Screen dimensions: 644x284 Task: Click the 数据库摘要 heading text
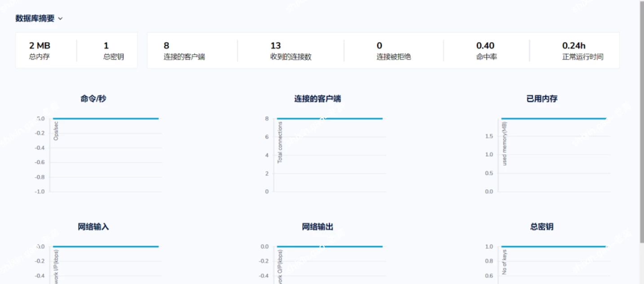point(35,18)
